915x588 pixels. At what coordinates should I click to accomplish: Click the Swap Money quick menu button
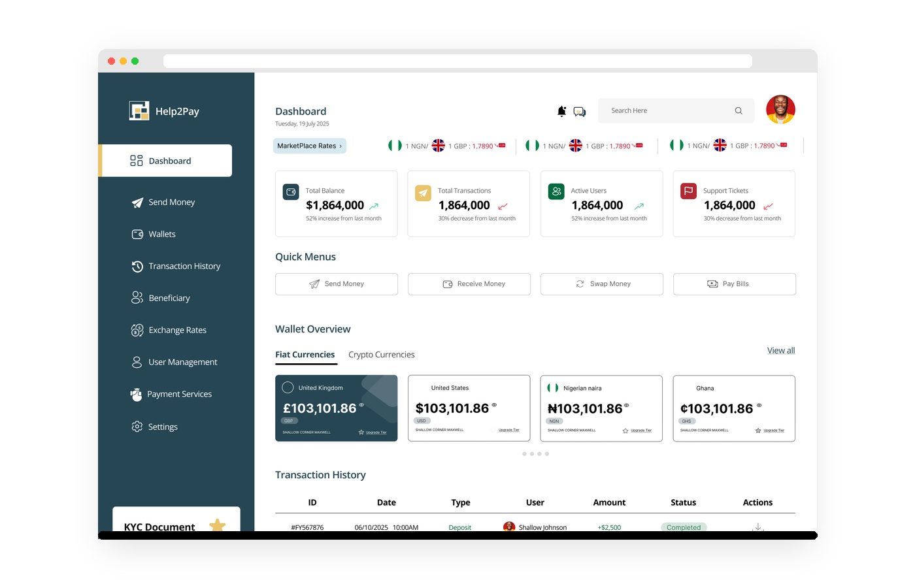click(x=602, y=284)
